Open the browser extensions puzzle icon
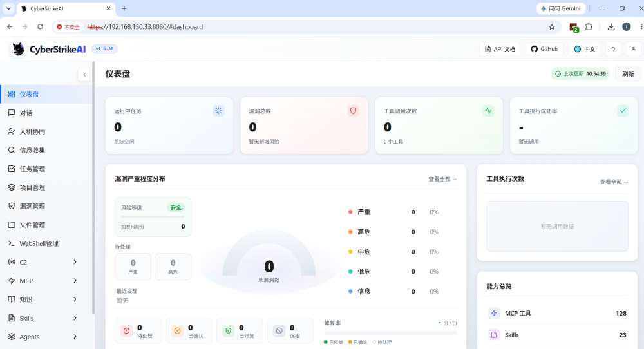 (589, 26)
